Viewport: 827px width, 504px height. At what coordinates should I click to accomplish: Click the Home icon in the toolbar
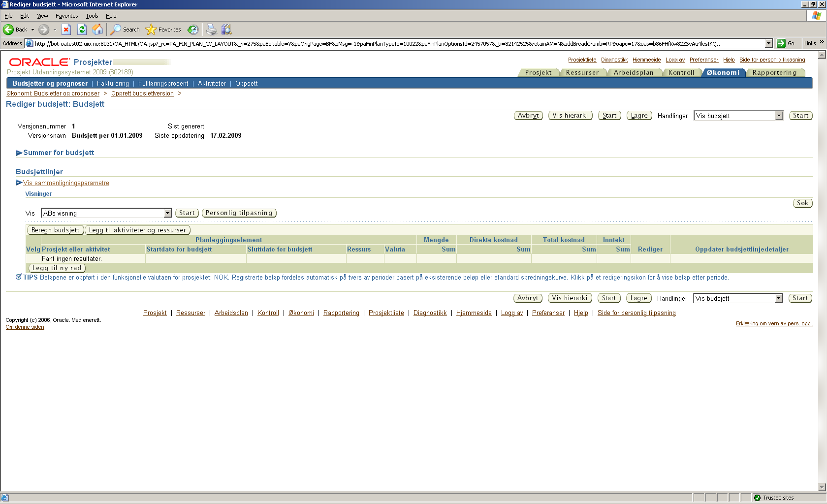pyautogui.click(x=98, y=30)
